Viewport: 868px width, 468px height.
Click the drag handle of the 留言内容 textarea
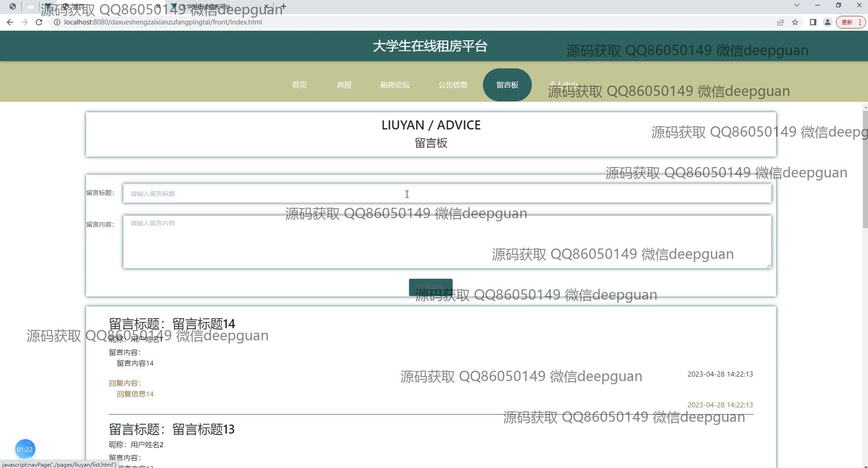pyautogui.click(x=769, y=266)
